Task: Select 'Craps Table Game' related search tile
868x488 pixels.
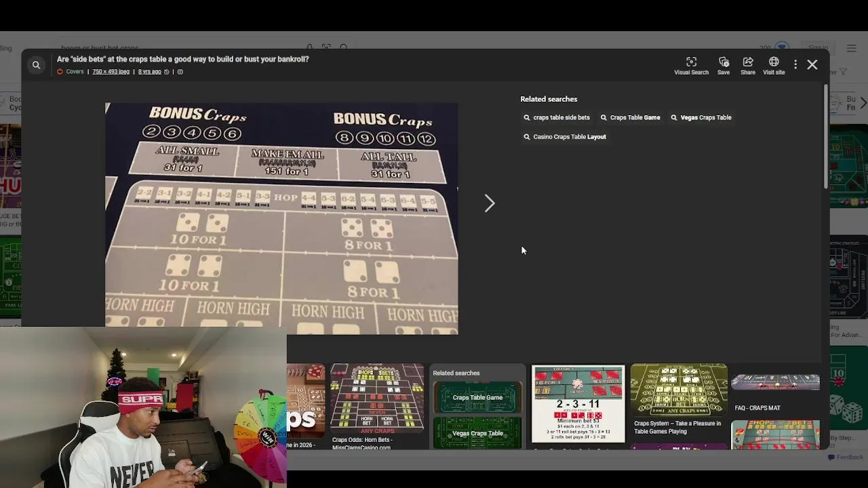Action: [x=477, y=397]
